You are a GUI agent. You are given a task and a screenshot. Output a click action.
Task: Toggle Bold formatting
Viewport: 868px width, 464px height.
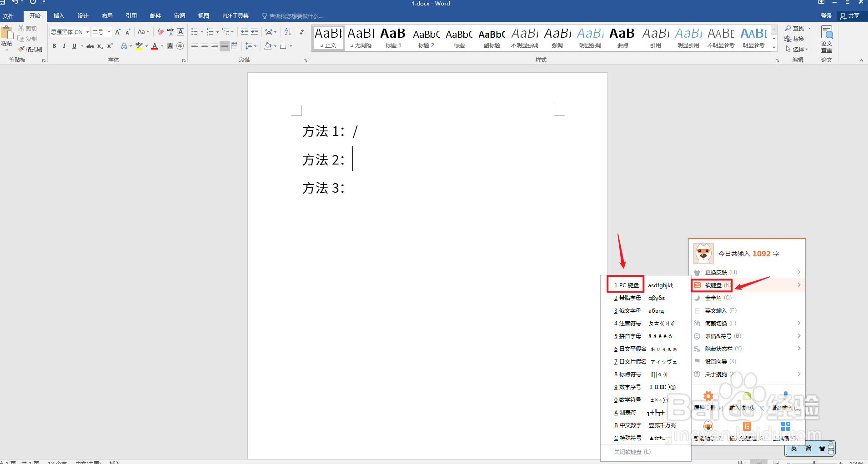54,46
